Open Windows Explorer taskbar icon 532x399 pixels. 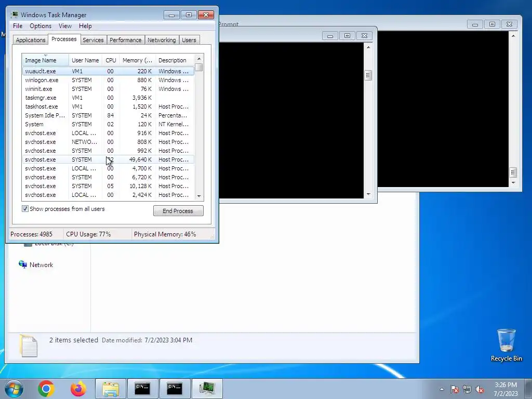(x=111, y=389)
